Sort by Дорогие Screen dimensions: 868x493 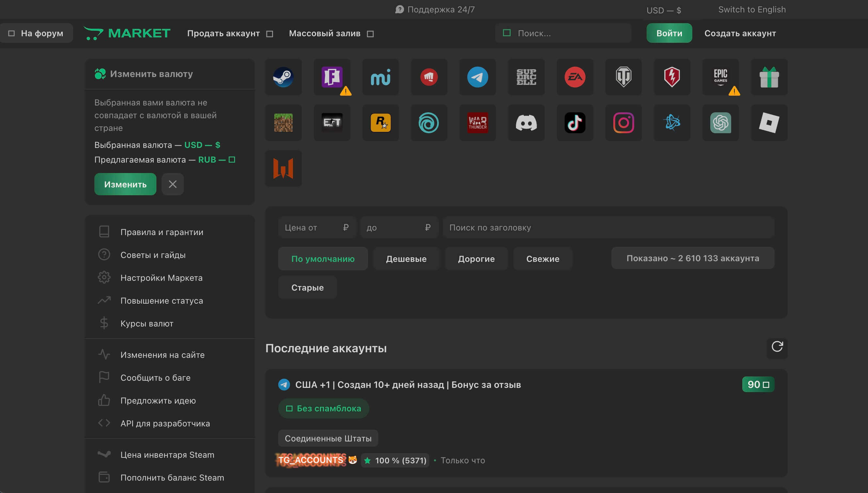(x=476, y=259)
